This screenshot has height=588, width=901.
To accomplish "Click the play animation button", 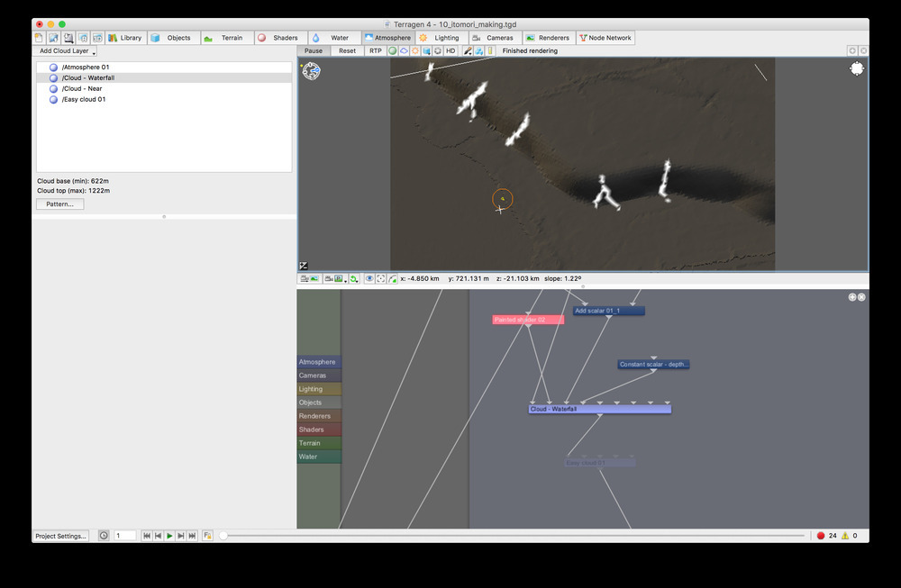I will coord(169,536).
